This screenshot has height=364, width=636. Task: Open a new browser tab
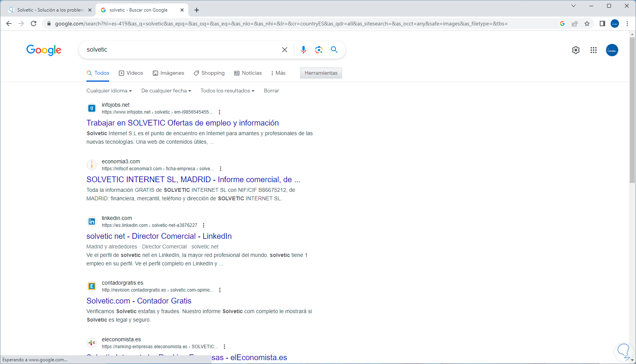pyautogui.click(x=197, y=10)
